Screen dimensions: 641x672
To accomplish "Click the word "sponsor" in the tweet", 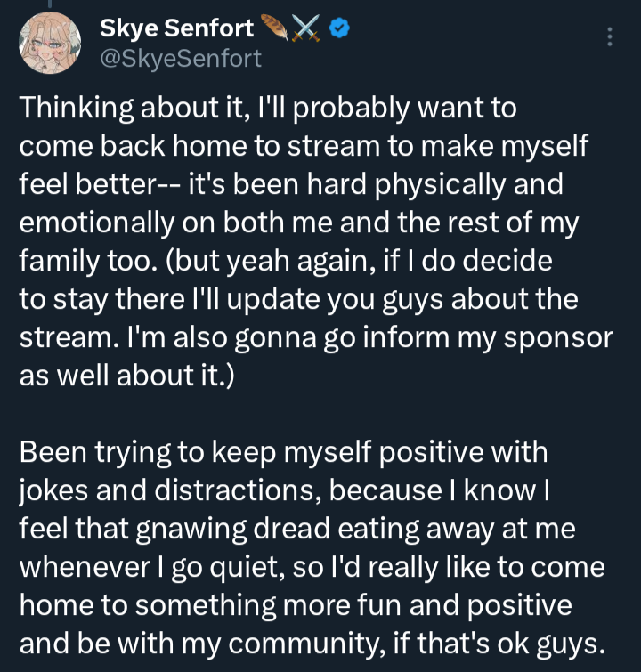I will point(558,338).
